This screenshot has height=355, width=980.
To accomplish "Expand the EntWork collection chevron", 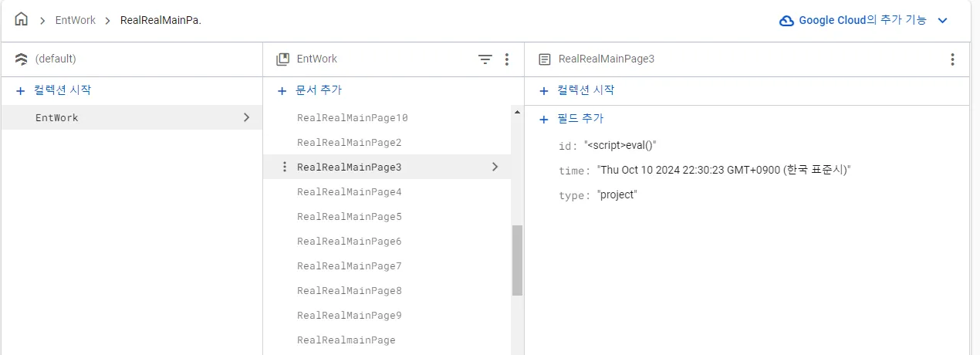I will [x=246, y=117].
